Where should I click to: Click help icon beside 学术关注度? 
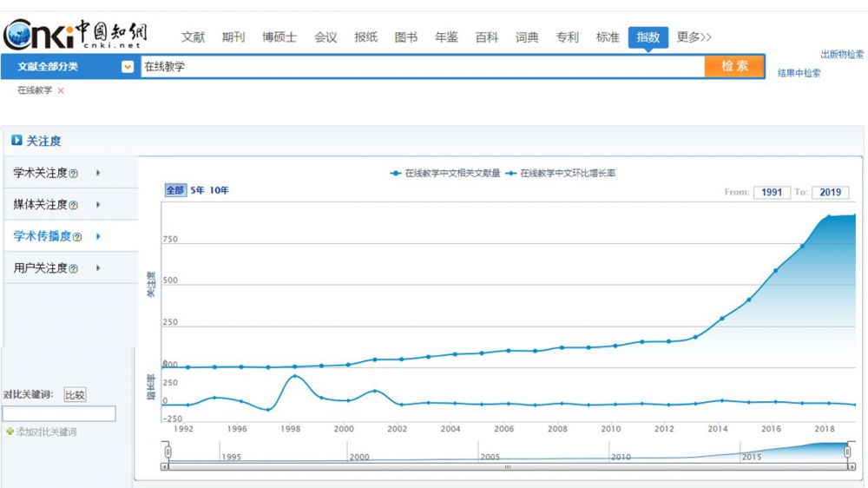pos(74,174)
